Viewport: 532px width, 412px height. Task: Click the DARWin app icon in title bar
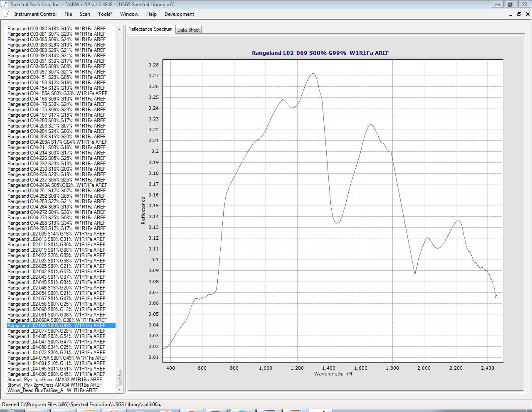click(5, 5)
